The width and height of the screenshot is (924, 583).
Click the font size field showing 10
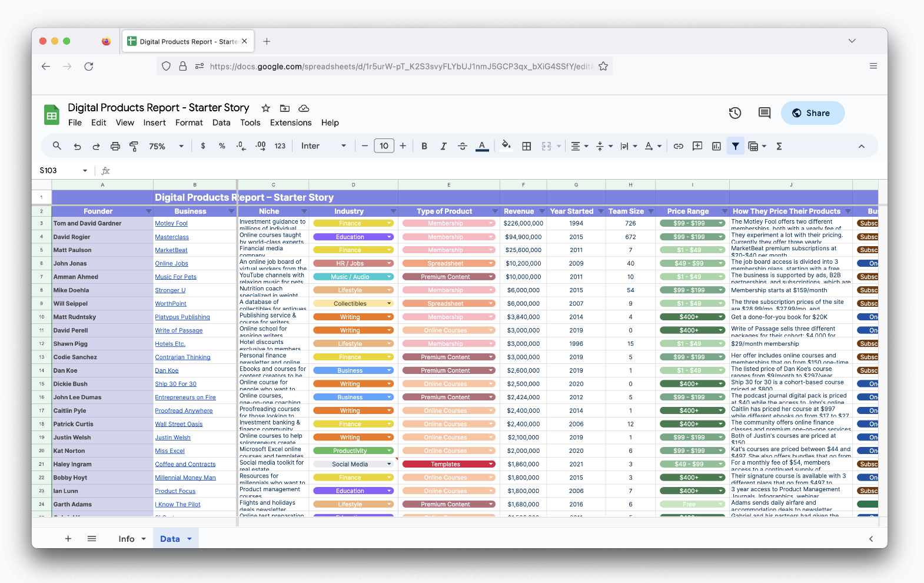(384, 146)
